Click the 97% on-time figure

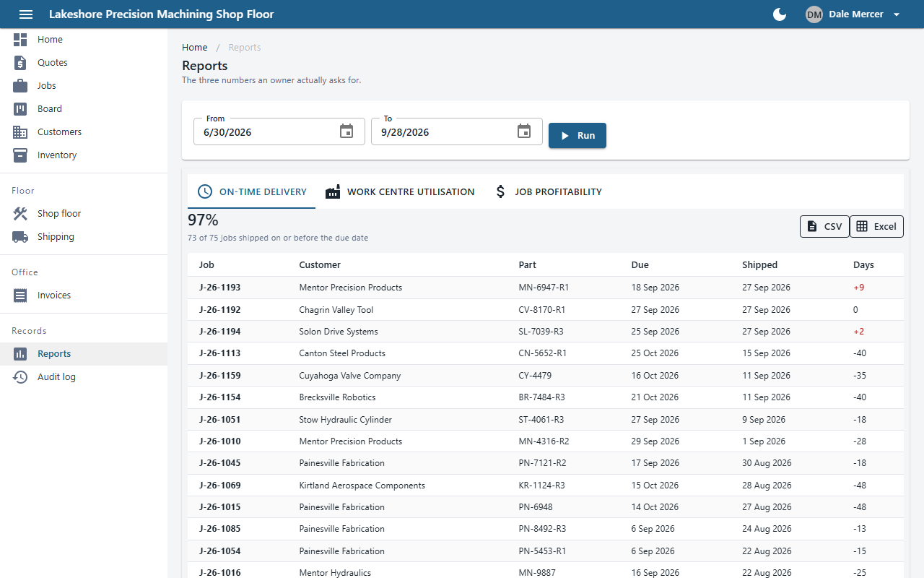[203, 220]
